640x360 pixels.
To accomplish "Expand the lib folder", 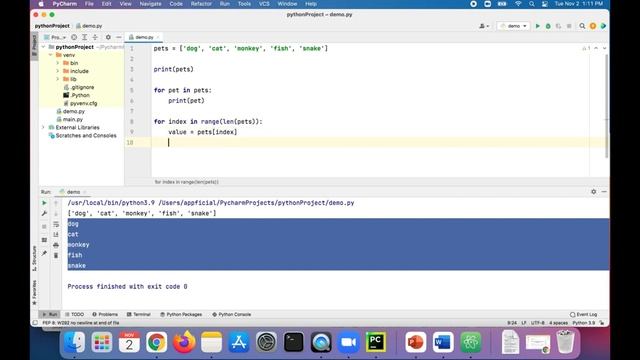I will click(58, 79).
